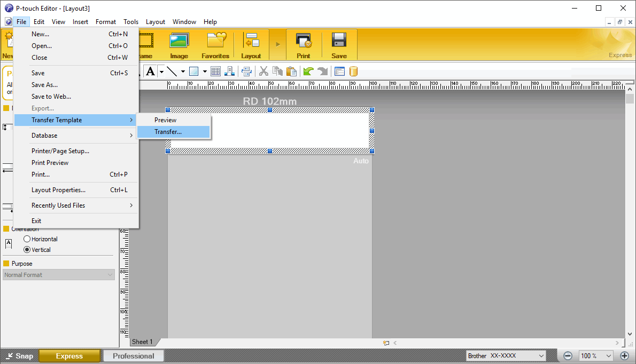This screenshot has width=636, height=364.
Task: Switch to Express mode
Action: 69,356
